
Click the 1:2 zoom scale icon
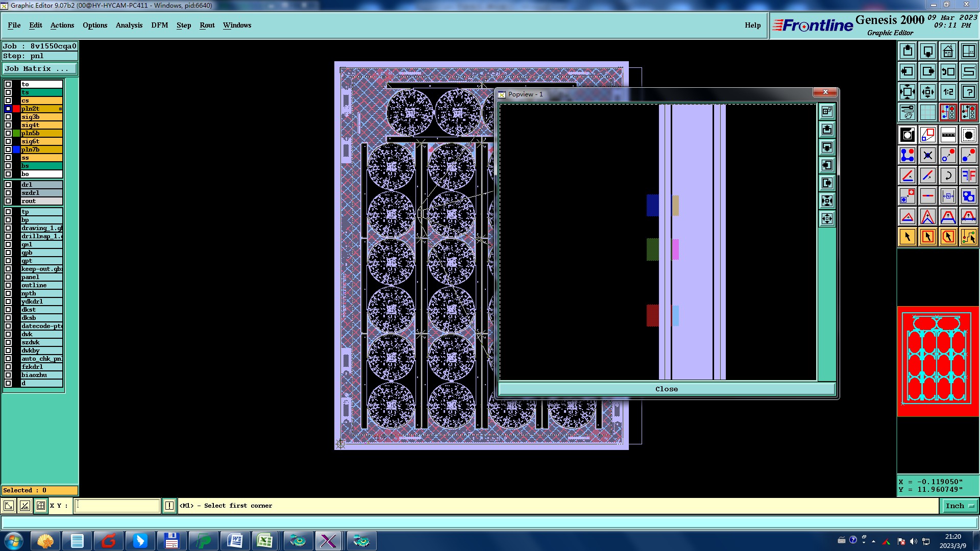click(x=948, y=92)
